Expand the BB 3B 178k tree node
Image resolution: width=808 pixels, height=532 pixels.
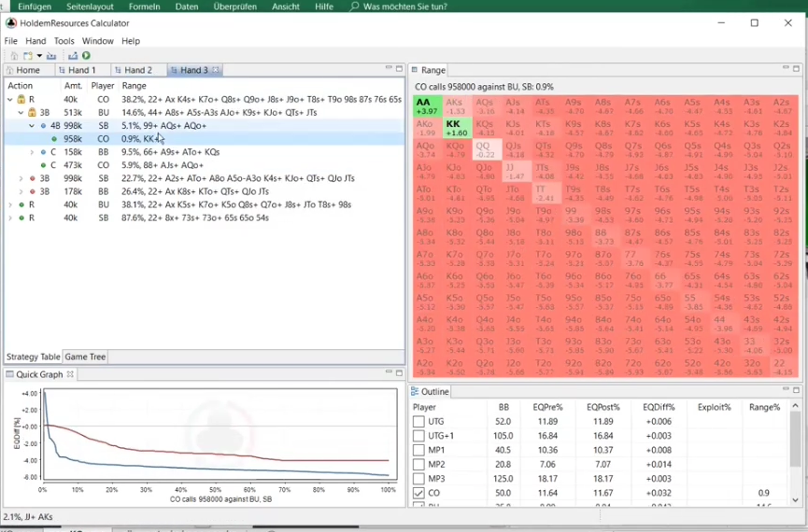(x=21, y=191)
